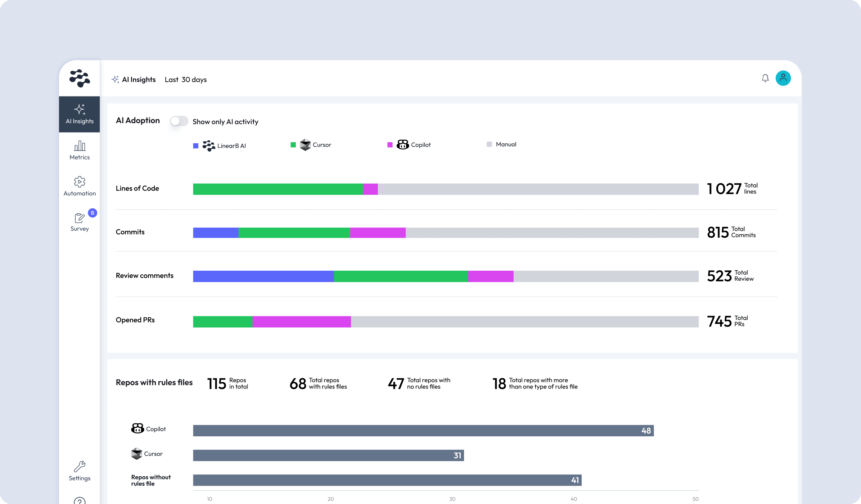
Task: Enable the Show only AI activity toggle
Action: [x=179, y=121]
